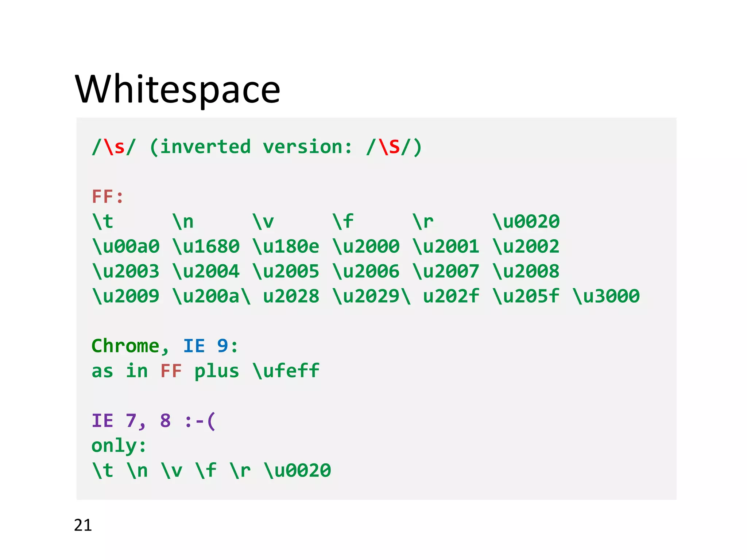
Task: Click \r in the FF list
Action: click(423, 221)
